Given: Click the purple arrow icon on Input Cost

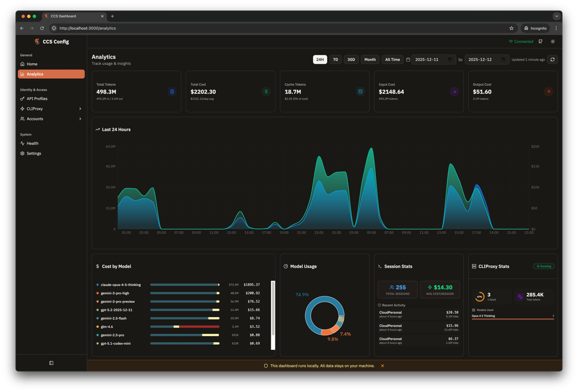Looking at the screenshot, I should pyautogui.click(x=454, y=91).
